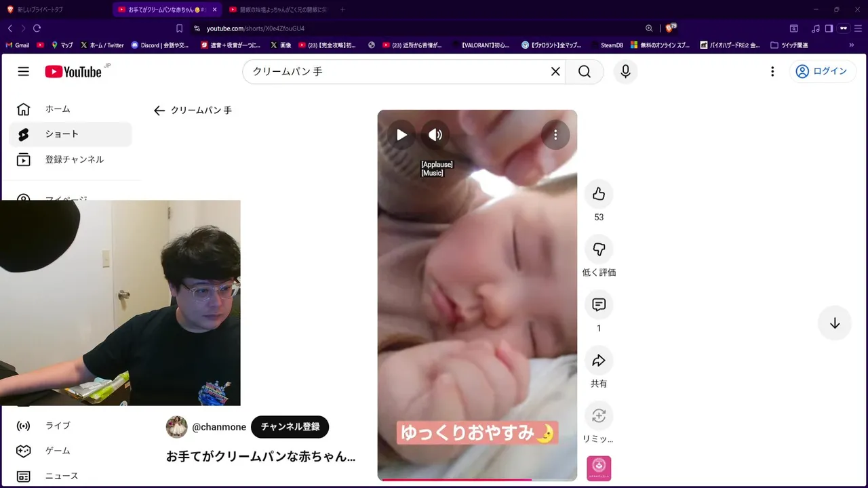
Task: Open ホーム in the sidebar
Action: tap(71, 109)
